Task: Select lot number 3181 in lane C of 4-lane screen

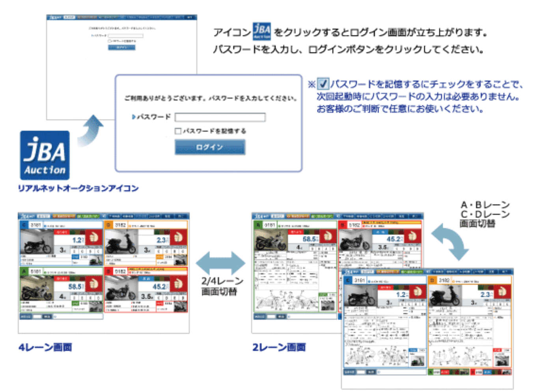Action: coord(35,225)
